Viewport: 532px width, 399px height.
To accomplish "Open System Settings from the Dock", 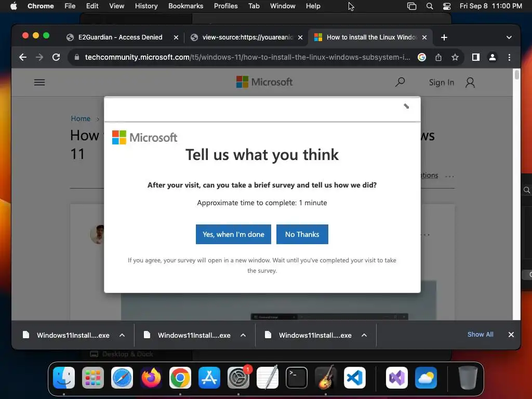I will point(238,378).
